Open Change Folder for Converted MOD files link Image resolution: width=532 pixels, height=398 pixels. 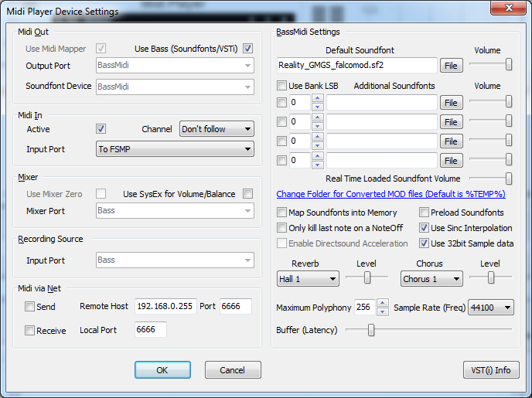coord(390,194)
